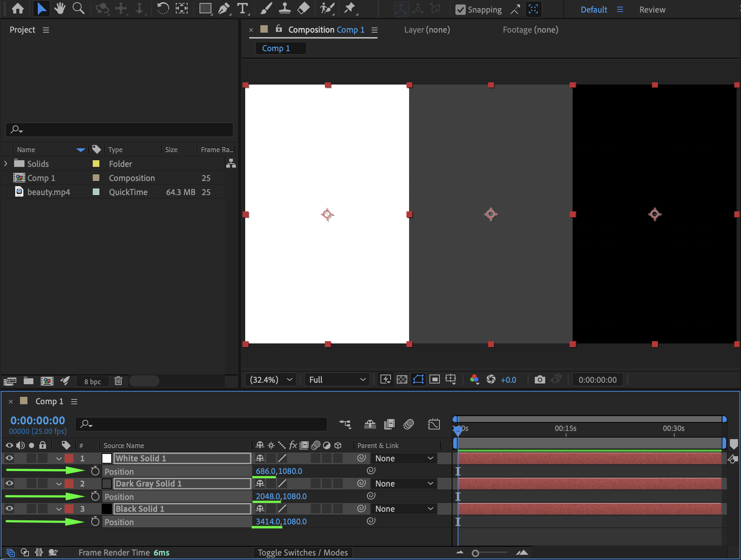
Task: Select the Puppet Pin tool
Action: 349,9
